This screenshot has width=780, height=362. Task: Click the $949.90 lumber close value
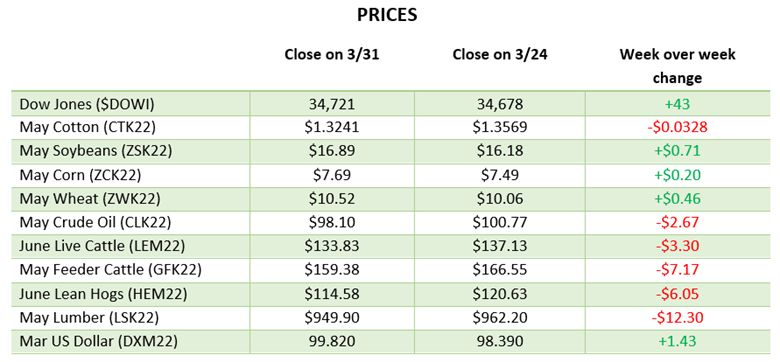[x=332, y=317]
